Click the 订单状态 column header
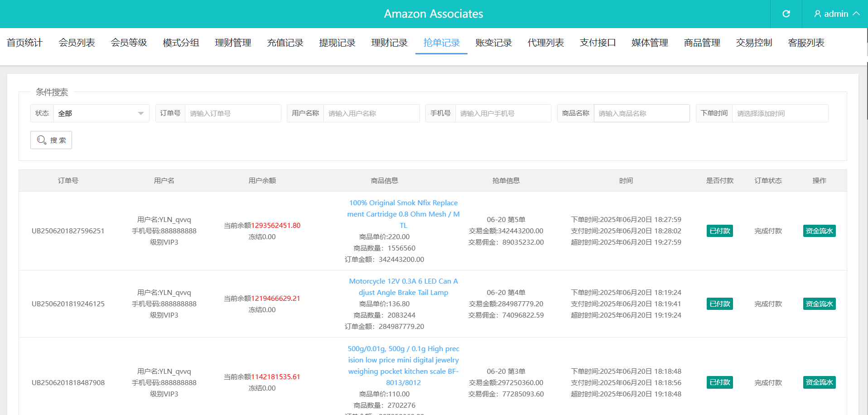868x415 pixels. (x=768, y=180)
